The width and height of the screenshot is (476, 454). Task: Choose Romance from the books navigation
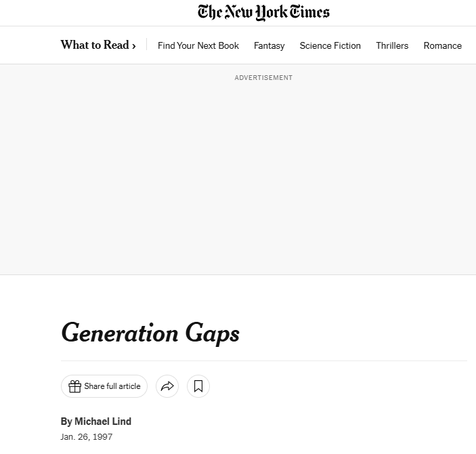442,45
